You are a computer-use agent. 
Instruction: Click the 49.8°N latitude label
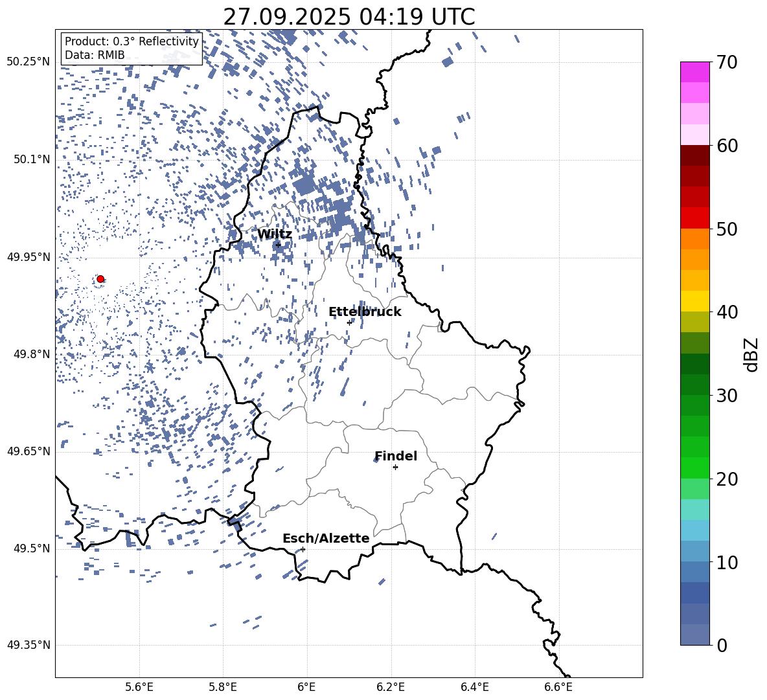coord(32,354)
